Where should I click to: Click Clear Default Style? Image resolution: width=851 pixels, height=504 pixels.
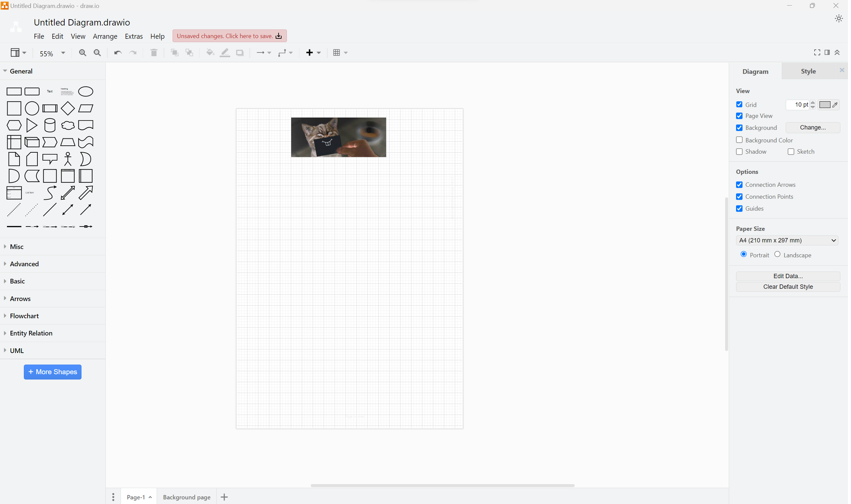[787, 287]
